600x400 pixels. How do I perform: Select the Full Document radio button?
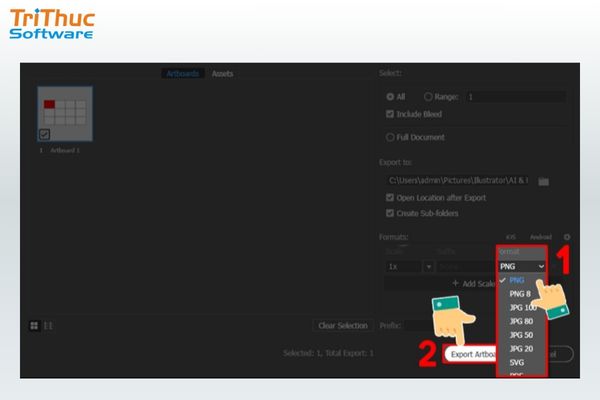click(390, 137)
